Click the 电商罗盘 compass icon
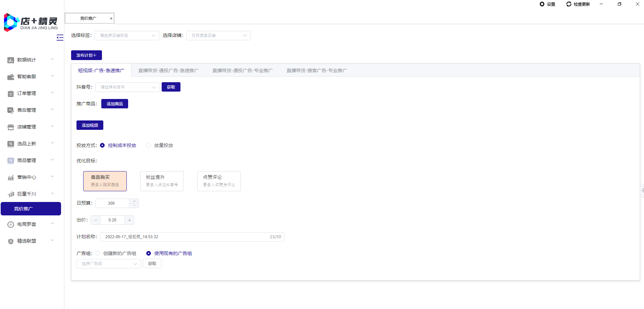The width and height of the screenshot is (644, 309). [x=11, y=224]
